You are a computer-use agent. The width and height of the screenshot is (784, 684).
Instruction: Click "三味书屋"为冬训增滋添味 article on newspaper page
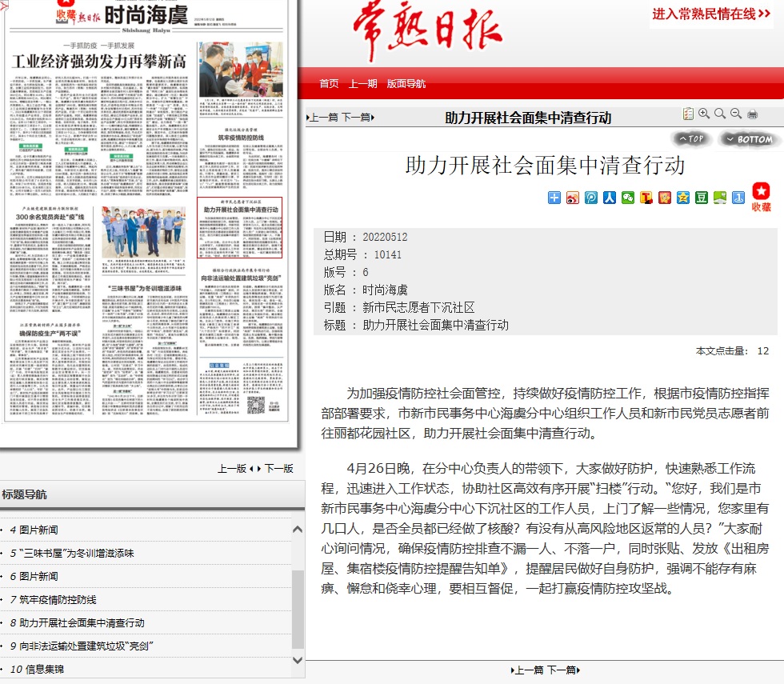click(x=145, y=349)
